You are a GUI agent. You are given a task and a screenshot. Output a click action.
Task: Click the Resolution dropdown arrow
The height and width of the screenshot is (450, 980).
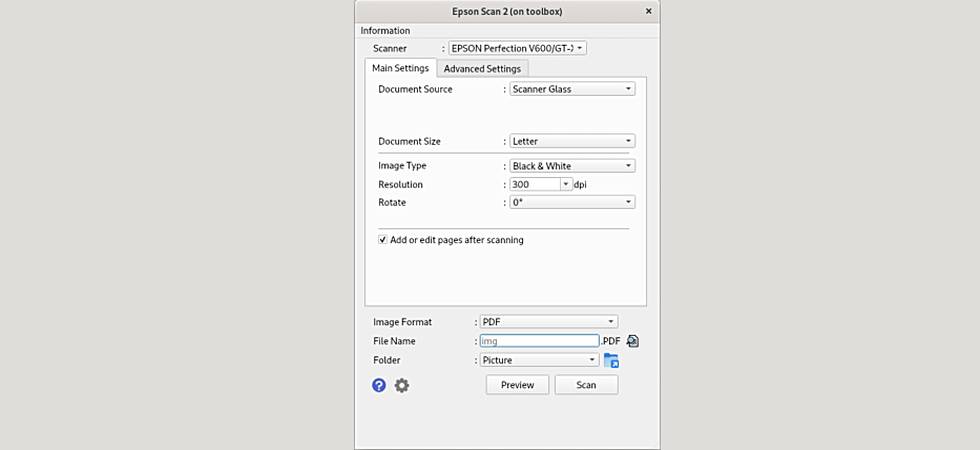[x=566, y=184]
